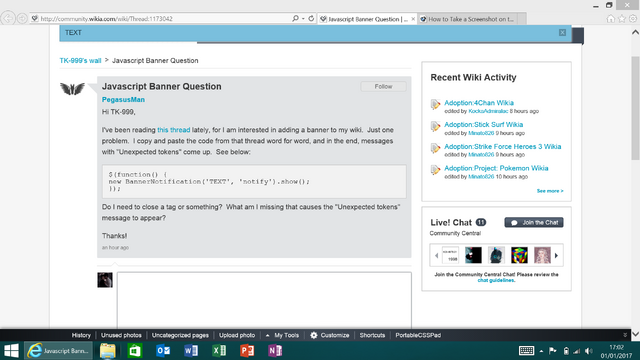Show next chat users with right arrow
This screenshot has height=360, width=640.
click(556, 256)
